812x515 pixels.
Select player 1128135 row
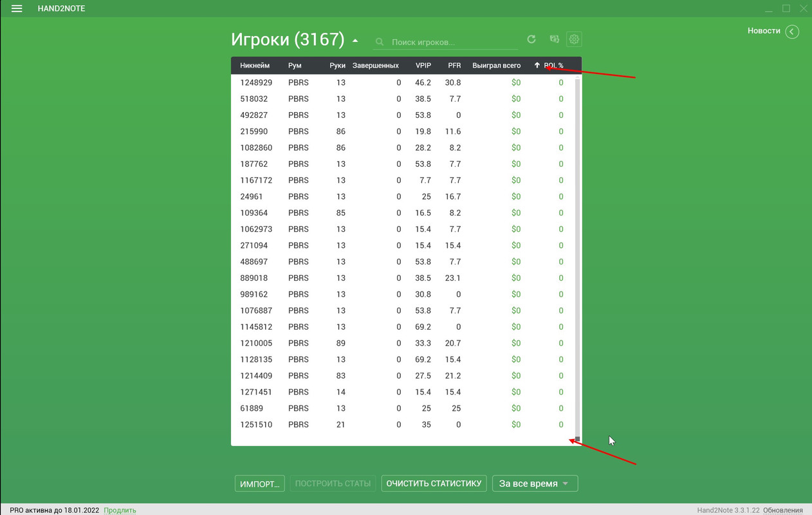(x=402, y=359)
